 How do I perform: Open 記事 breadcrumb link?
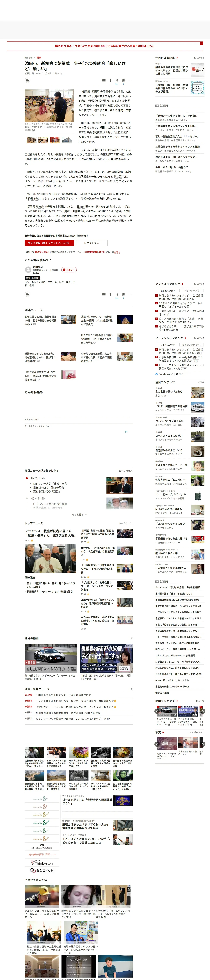point(39,58)
